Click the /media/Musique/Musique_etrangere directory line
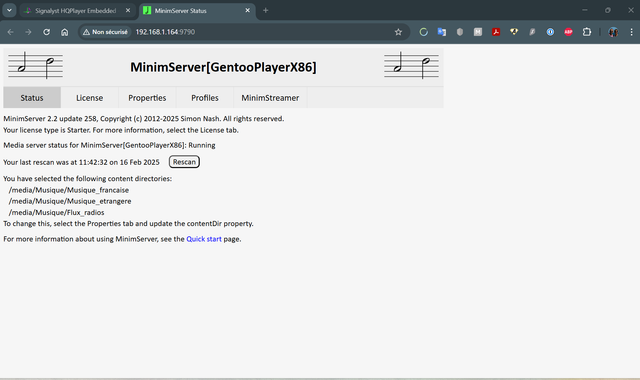640x380 pixels. (x=70, y=201)
